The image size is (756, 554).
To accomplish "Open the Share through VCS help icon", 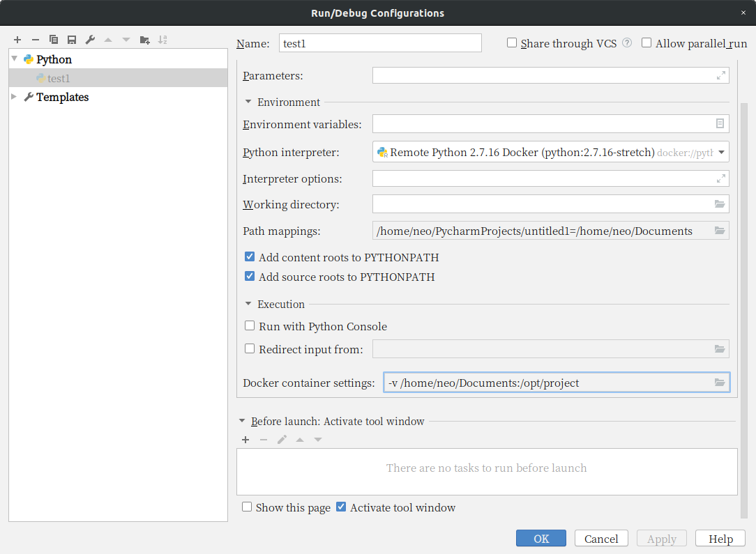I will (x=627, y=43).
